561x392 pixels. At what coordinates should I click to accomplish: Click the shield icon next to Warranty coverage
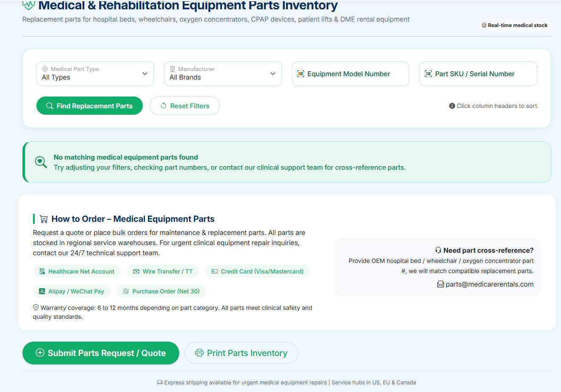(x=36, y=307)
